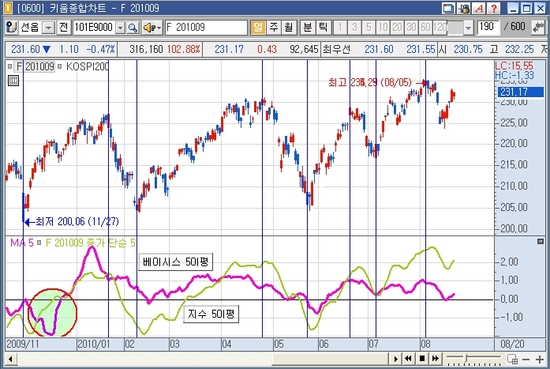Image resolution: width=550 pixels, height=369 pixels.
Task: Select the daily (일) chart period toggle
Action: 258,27
